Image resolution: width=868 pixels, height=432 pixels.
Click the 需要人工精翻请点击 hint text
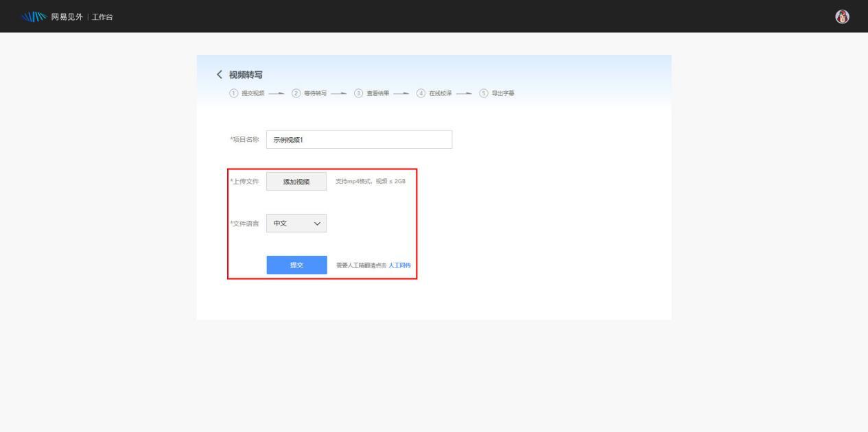tap(361, 265)
